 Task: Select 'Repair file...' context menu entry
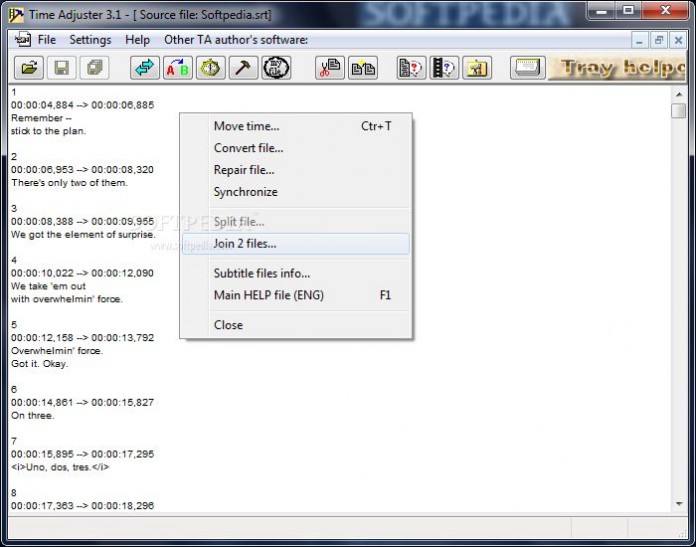point(296,170)
